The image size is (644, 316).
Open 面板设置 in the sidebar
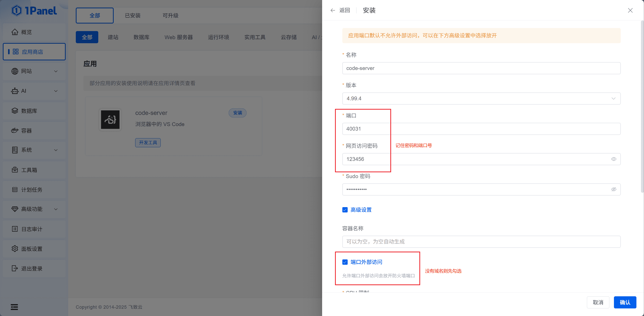[x=34, y=249]
